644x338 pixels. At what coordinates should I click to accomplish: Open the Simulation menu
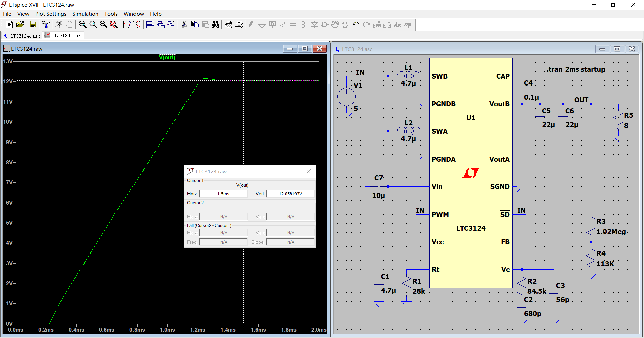click(85, 14)
